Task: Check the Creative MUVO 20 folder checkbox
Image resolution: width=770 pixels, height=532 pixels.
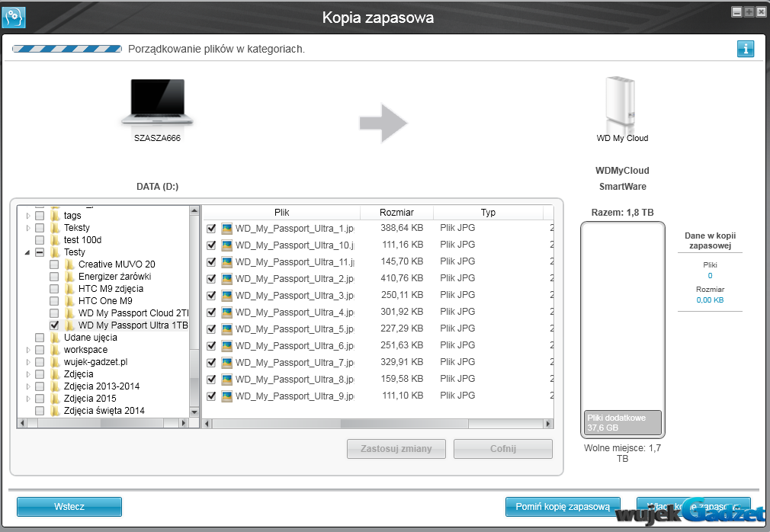Action: [54, 264]
